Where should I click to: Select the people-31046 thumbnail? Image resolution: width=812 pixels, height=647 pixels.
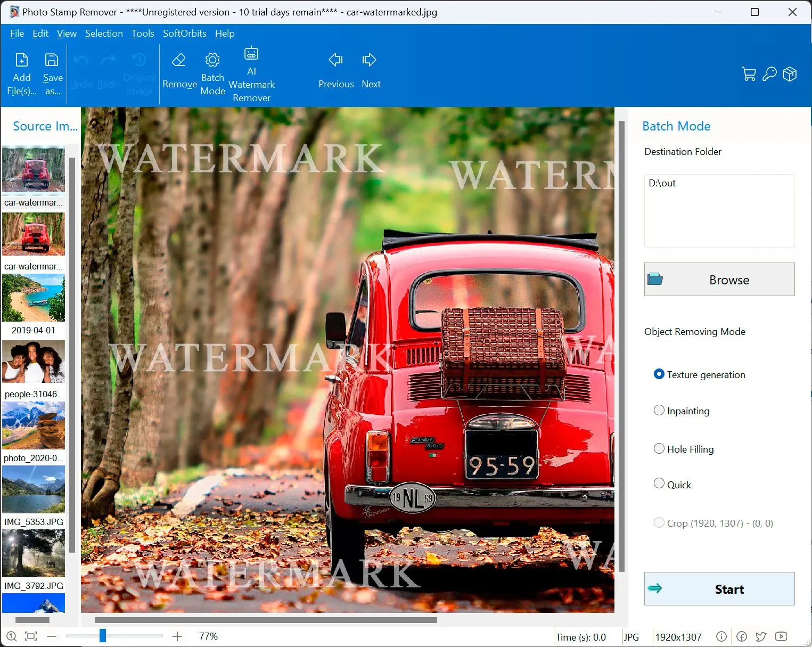34,362
